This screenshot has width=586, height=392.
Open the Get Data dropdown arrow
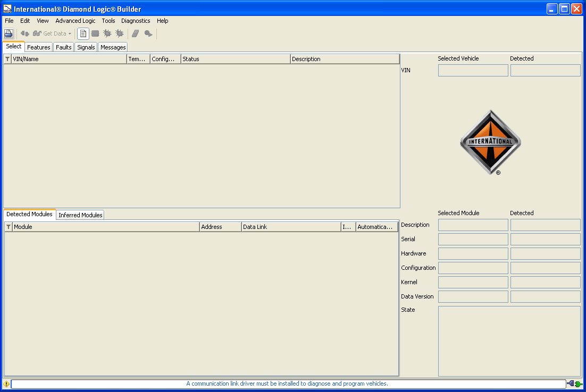pos(70,33)
